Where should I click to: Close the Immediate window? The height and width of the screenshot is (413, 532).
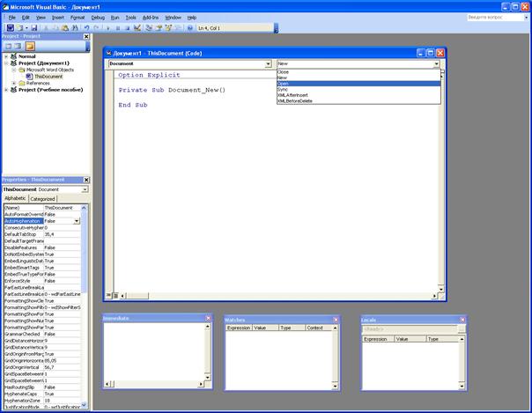[209, 318]
